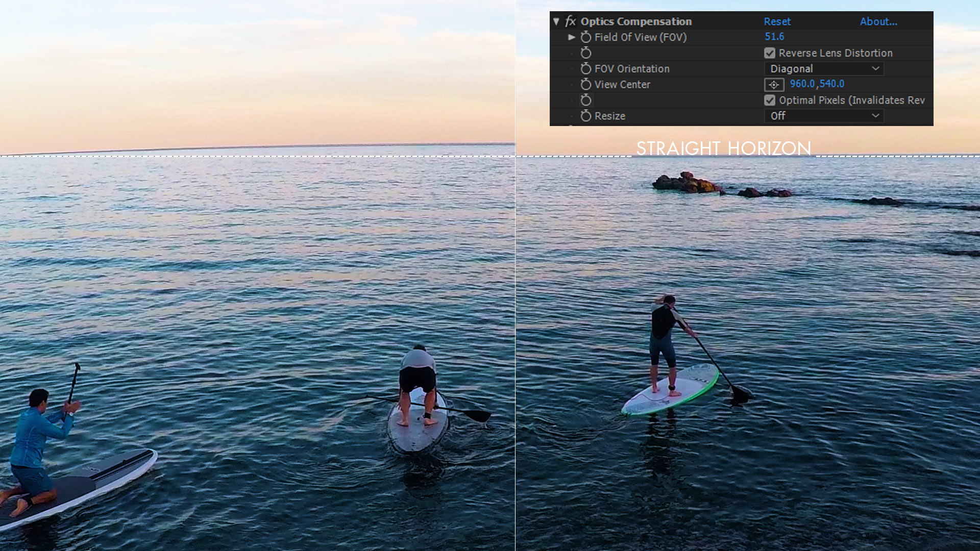Click the Resize stopwatch icon
Screen dimensions: 980x551
tap(586, 116)
